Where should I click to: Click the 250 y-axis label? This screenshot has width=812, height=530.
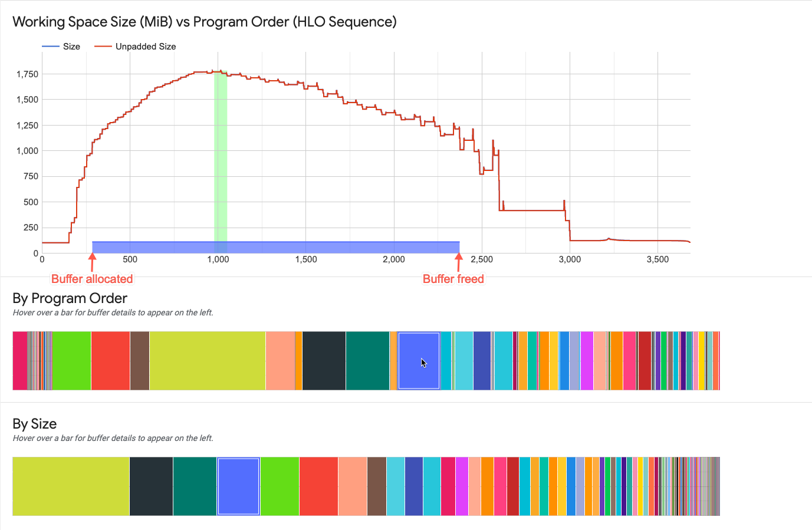31,228
